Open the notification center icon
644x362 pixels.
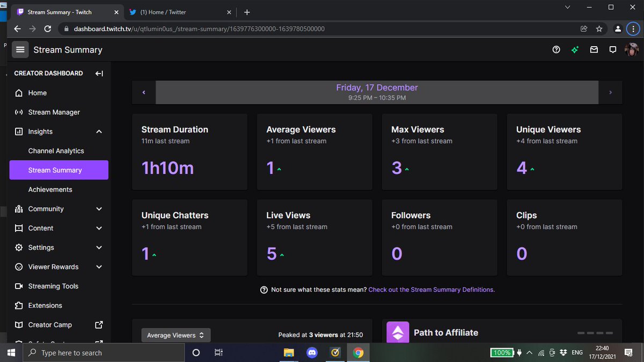coord(628,352)
